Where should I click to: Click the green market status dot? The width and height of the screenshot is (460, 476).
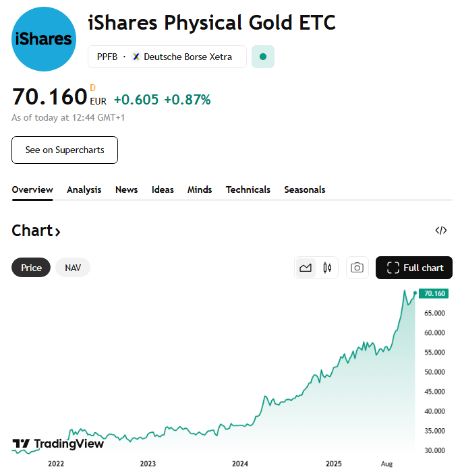point(263,57)
